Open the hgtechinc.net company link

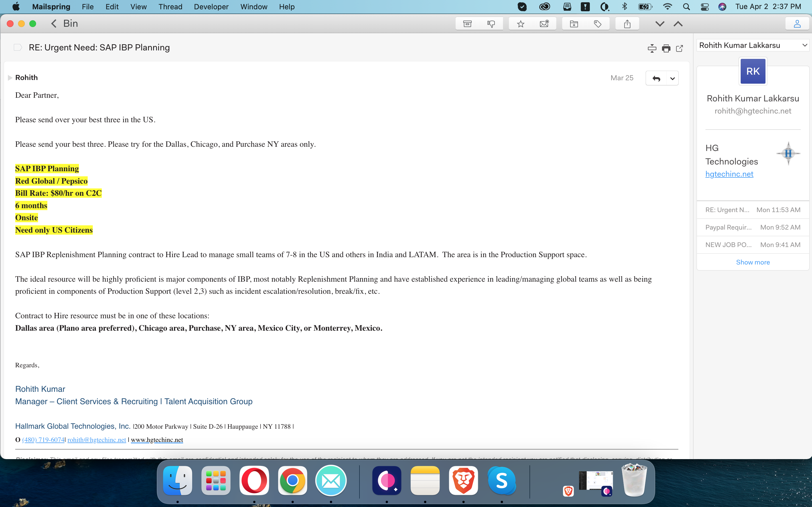(x=729, y=174)
